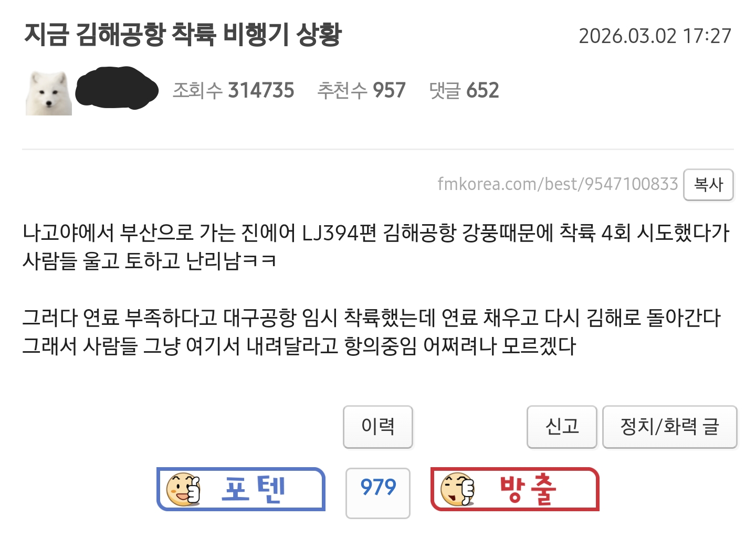Click the second paragraph about 대구공항 임시 착륙

pyautogui.click(x=372, y=332)
